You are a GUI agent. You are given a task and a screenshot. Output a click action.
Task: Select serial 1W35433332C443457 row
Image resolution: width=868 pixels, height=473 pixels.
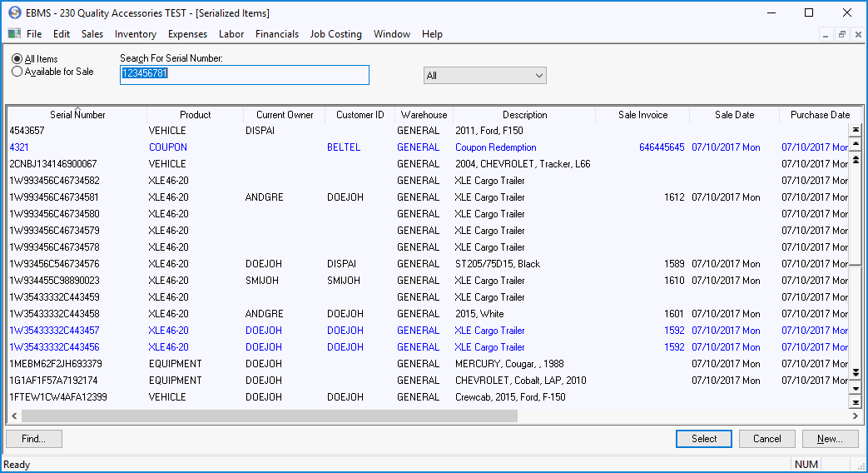[428, 330]
